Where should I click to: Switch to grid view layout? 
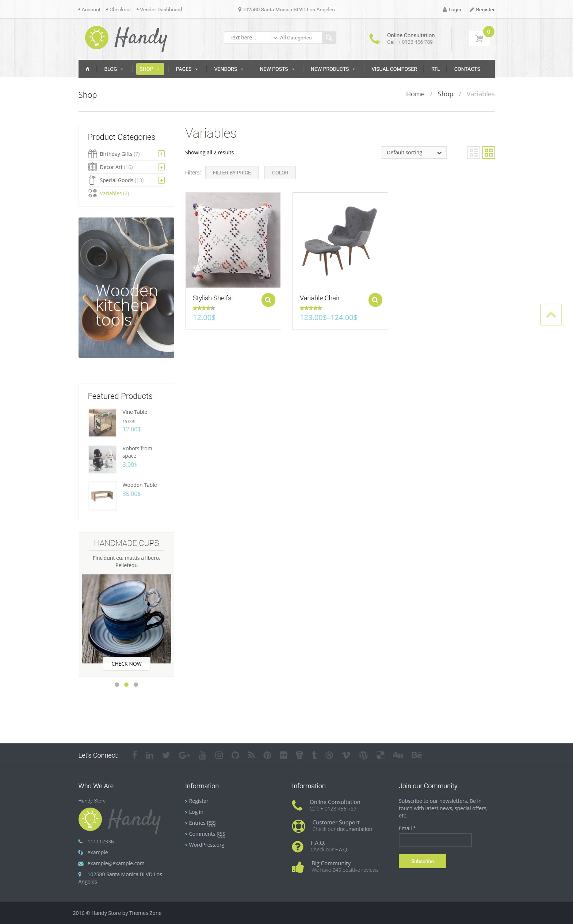tap(489, 153)
